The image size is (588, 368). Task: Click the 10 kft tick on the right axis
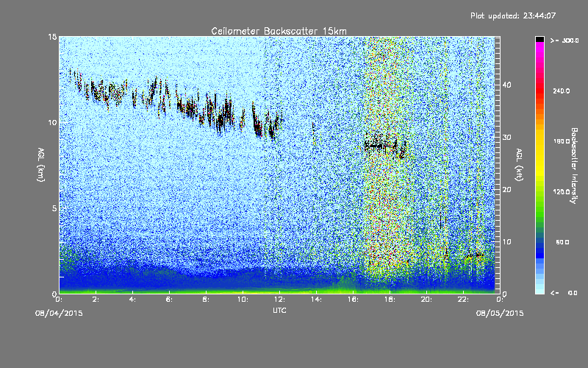[506, 241]
